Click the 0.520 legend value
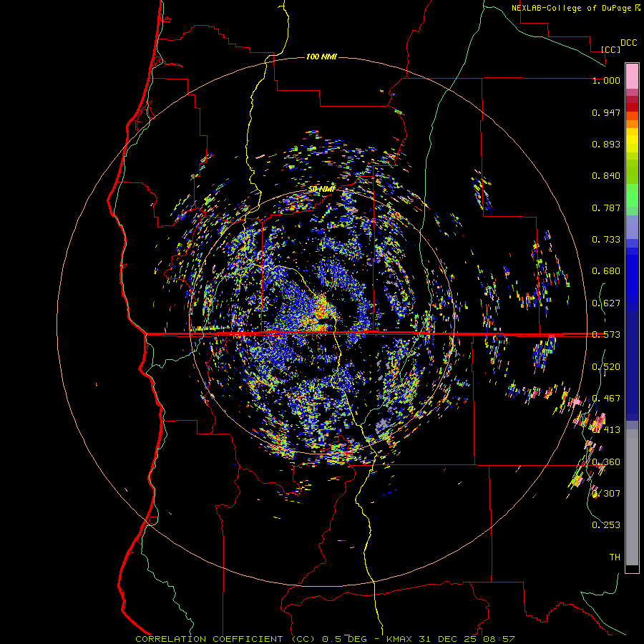Image resolution: width=644 pixels, height=644 pixels. point(606,367)
